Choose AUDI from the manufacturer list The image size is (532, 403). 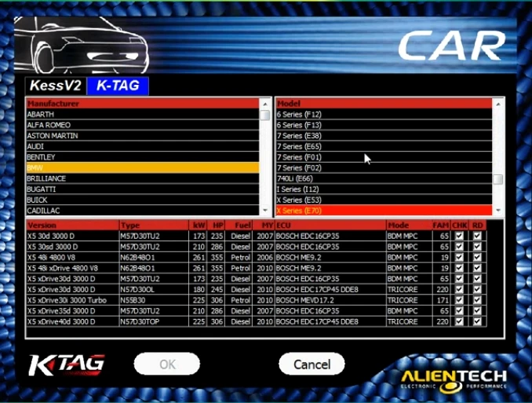143,146
